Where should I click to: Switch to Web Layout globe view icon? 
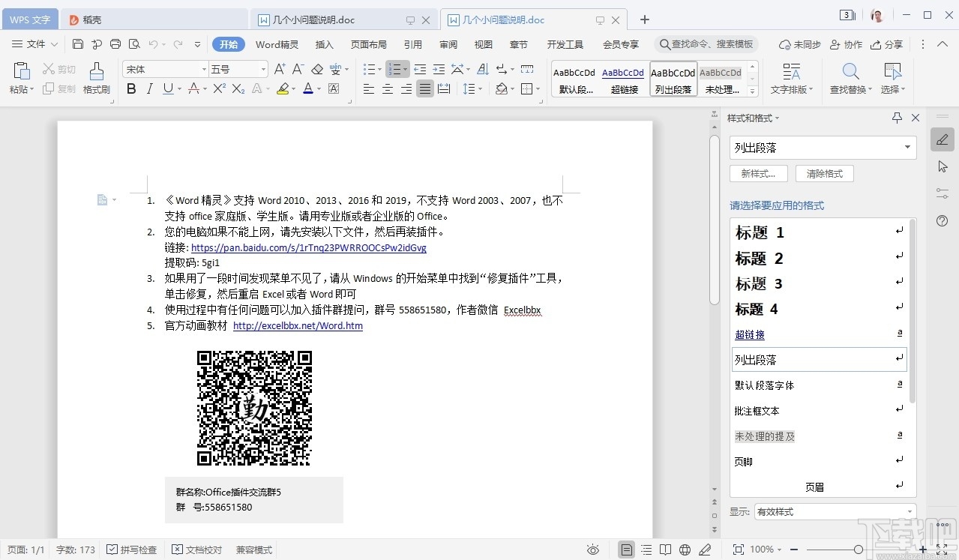pyautogui.click(x=685, y=550)
